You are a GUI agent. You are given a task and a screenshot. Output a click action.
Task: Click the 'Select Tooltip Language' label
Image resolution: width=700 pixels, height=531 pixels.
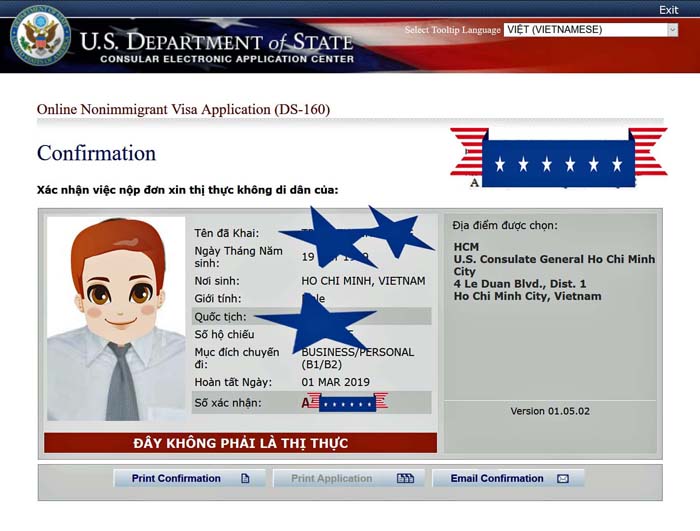click(x=453, y=30)
